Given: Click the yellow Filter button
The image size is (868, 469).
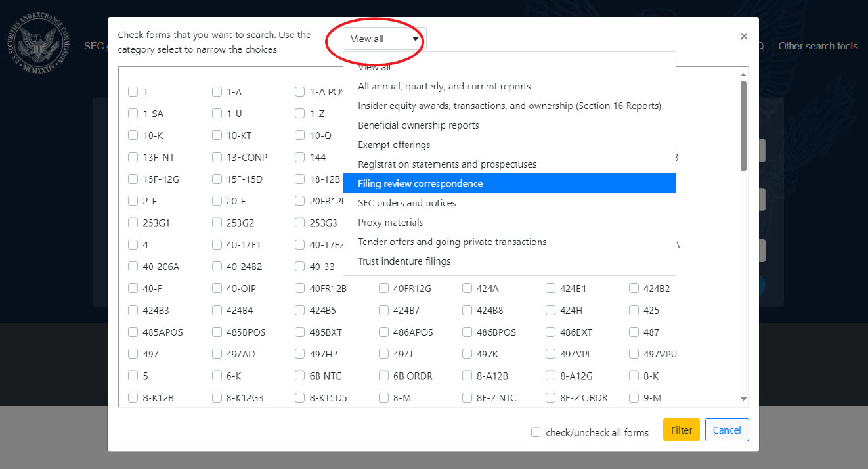Looking at the screenshot, I should [x=681, y=430].
